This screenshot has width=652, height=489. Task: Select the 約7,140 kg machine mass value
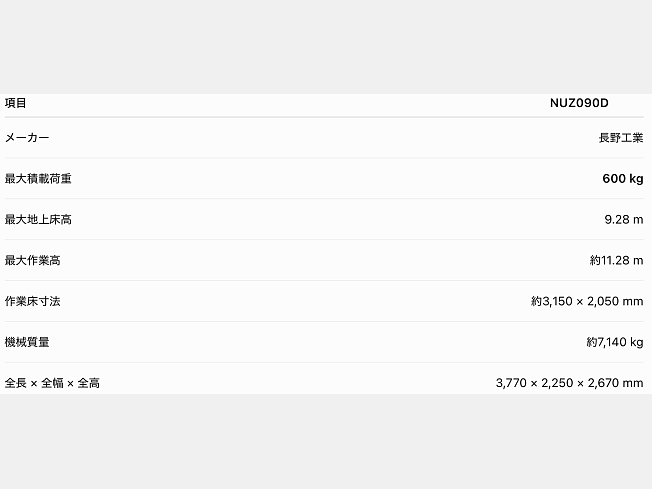point(615,342)
